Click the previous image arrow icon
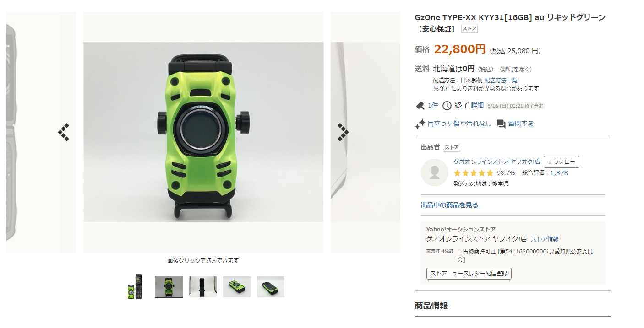Viewport: 644px width, 328px height. (x=63, y=132)
